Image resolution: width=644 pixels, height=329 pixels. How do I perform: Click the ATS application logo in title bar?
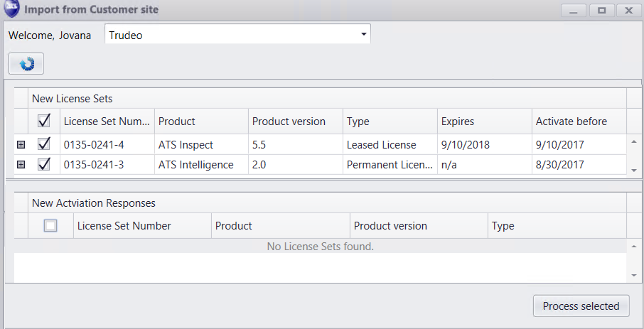11,9
